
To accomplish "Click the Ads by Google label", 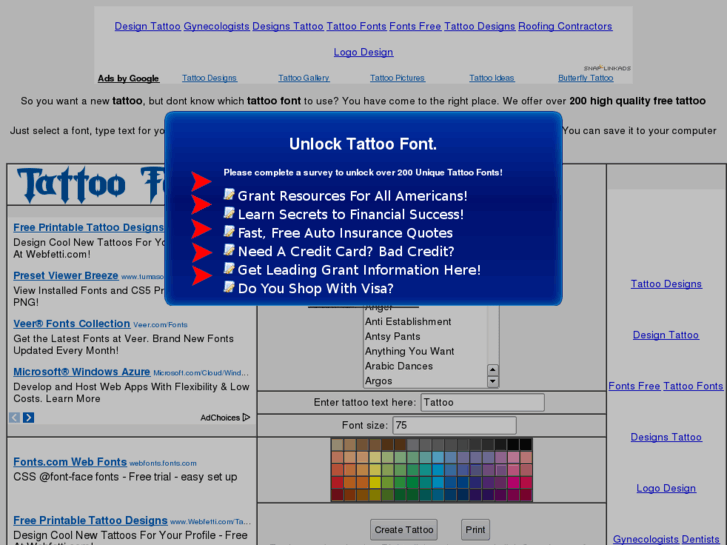I will [128, 78].
